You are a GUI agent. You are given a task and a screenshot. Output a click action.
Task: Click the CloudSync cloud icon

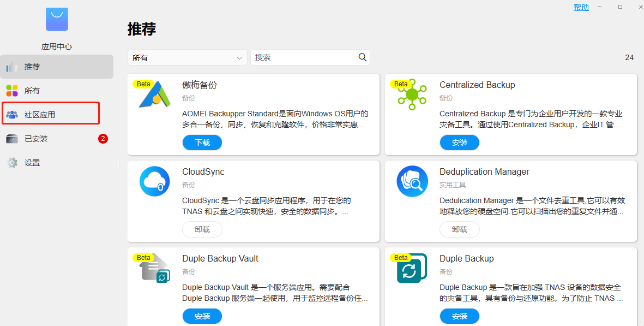pos(155,181)
